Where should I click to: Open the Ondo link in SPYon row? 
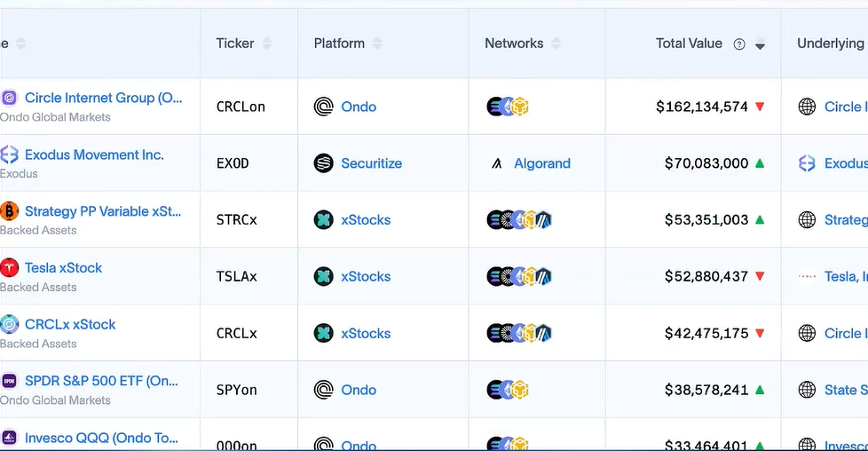359,390
